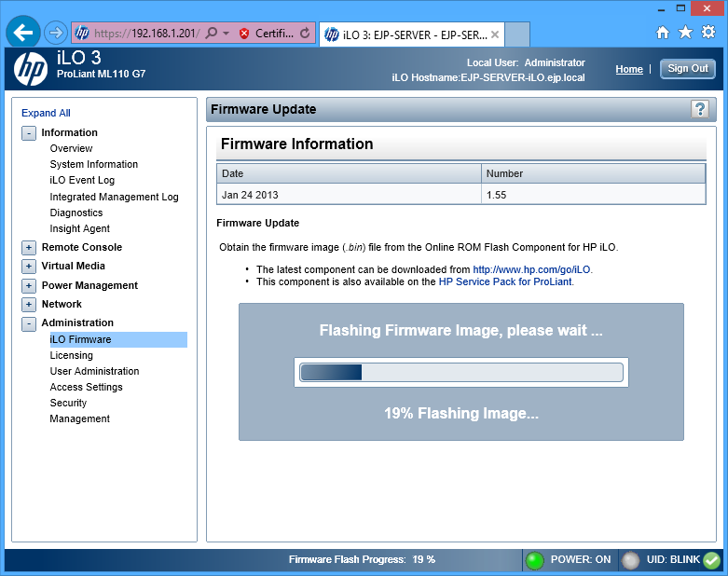The width and height of the screenshot is (728, 576).
Task: Select iLO Firmware in Administration
Action: 118,339
